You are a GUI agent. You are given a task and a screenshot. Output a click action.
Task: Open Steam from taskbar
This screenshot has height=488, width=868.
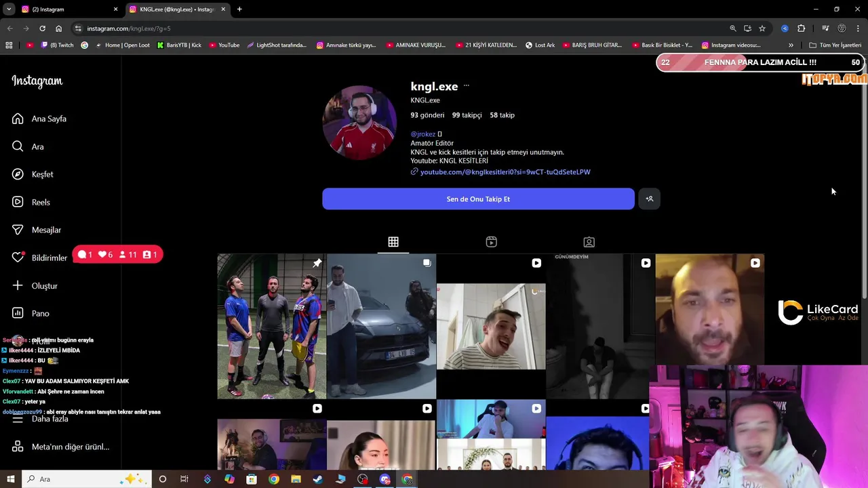point(318,479)
